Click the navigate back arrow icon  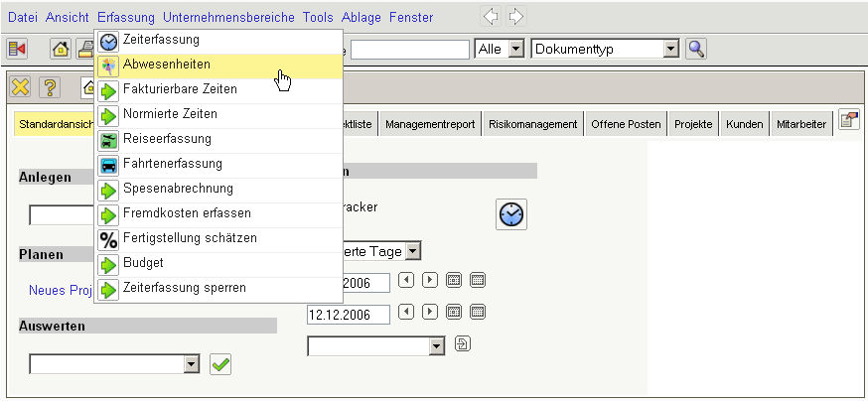pos(491,17)
